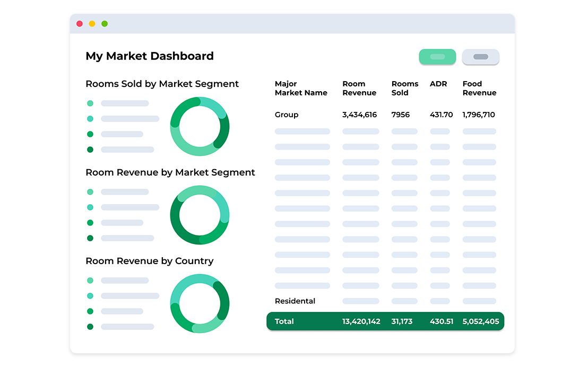This screenshot has width=588, height=367.
Task: Click the Total row label
Action: pos(284,321)
